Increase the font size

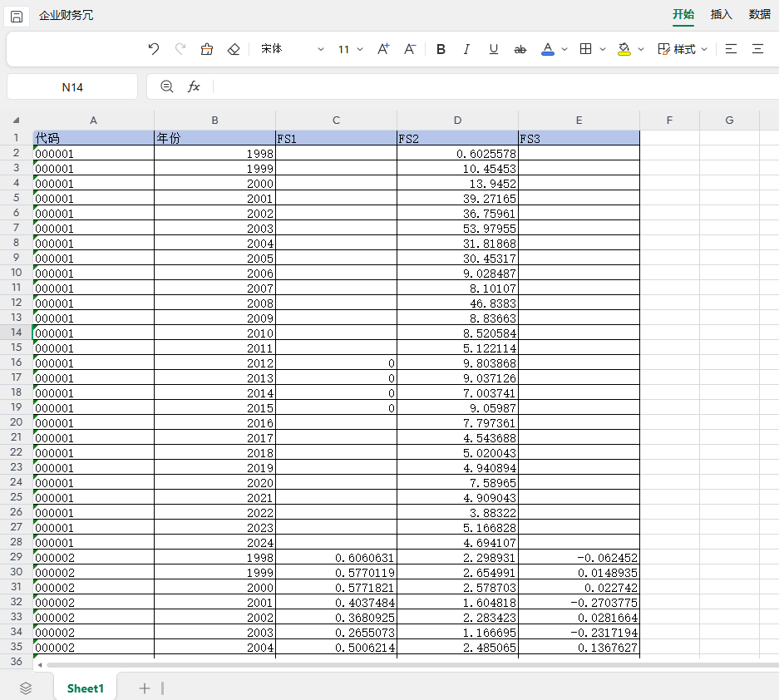tap(383, 49)
